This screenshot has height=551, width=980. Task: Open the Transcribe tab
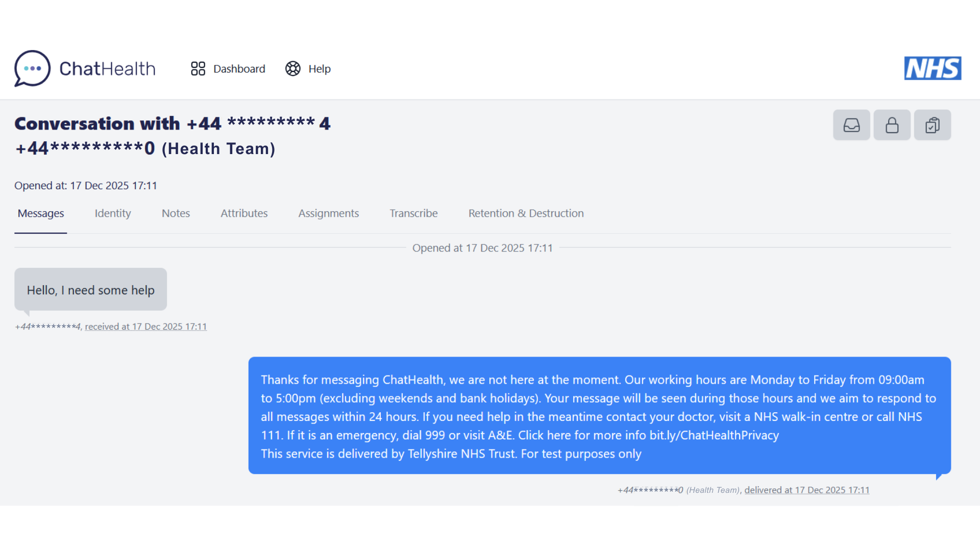(413, 213)
